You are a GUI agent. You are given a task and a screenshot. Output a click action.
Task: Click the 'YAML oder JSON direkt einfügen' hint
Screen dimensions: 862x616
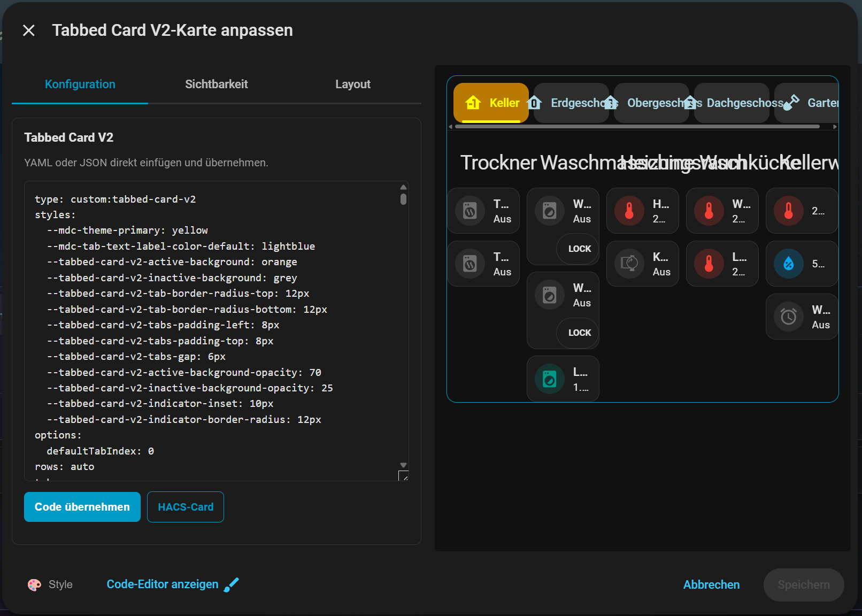point(146,163)
